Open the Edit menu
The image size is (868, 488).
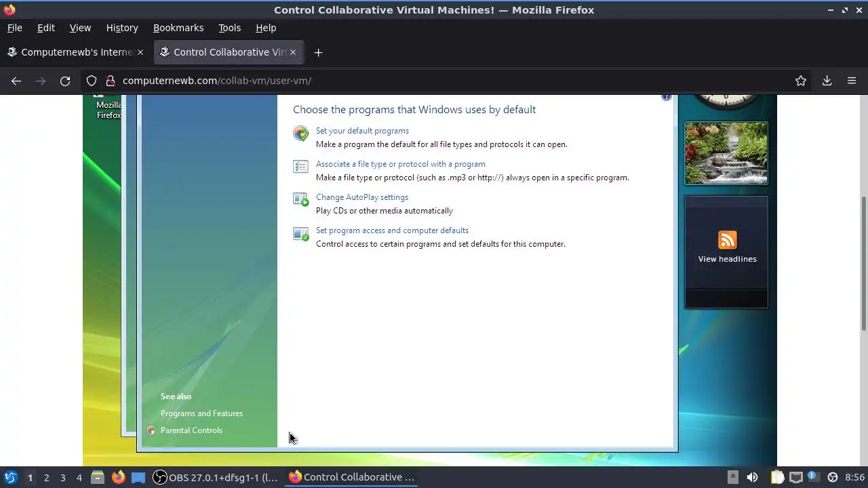tap(46, 28)
